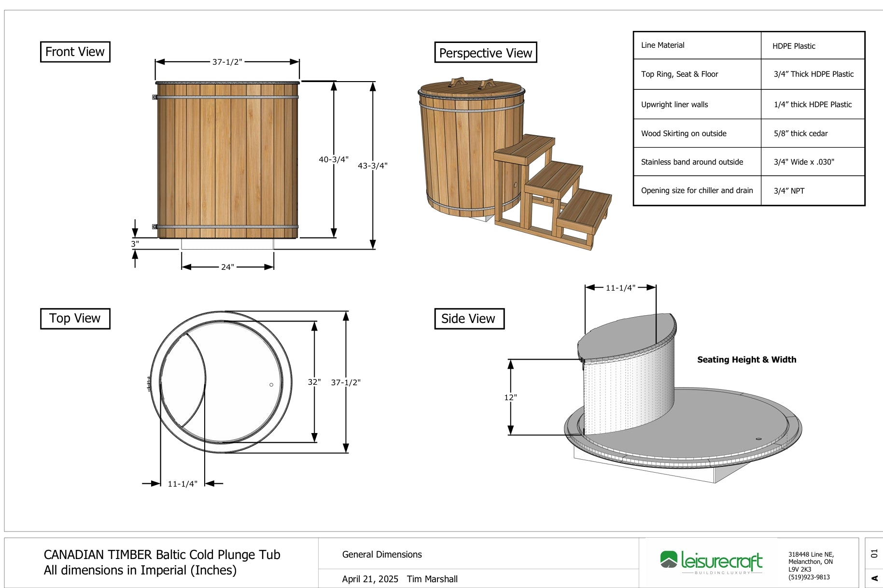The image size is (883, 588).
Task: Select the "Top Ring, Seat & Floor" cell
Action: (x=697, y=74)
